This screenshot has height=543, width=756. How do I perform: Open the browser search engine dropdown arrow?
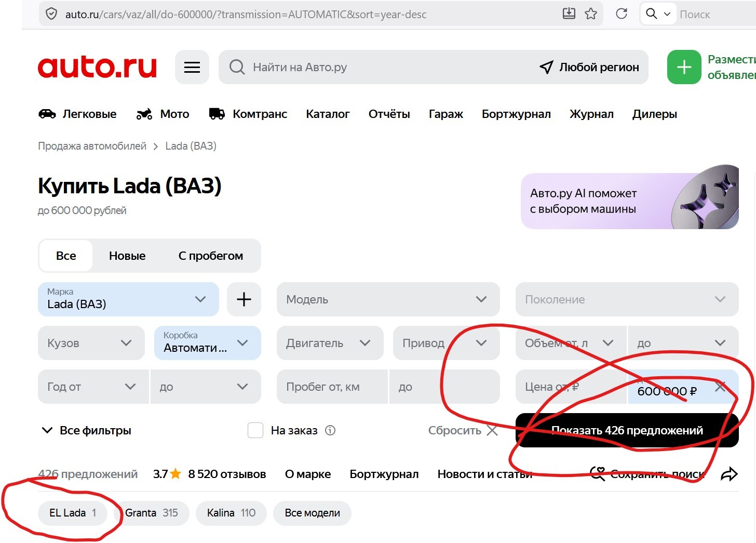pos(667,14)
